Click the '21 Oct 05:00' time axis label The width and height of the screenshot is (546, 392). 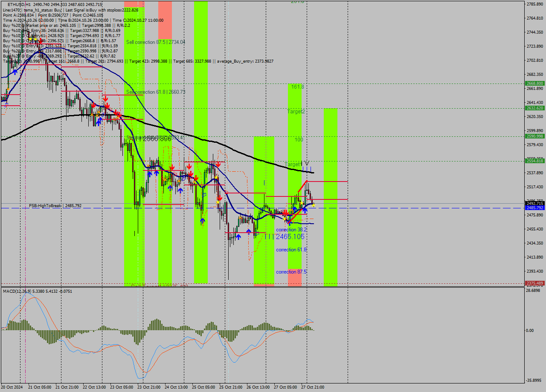coord(40,387)
